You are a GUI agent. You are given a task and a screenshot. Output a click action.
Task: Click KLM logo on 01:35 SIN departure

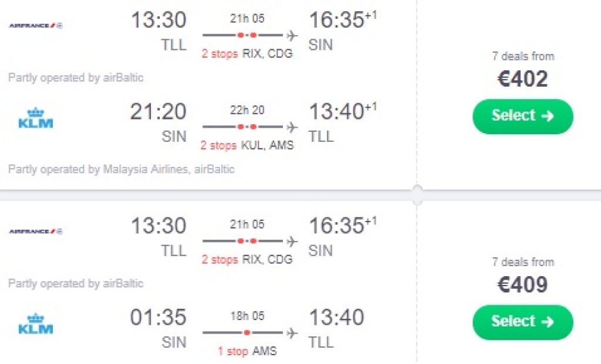click(36, 324)
